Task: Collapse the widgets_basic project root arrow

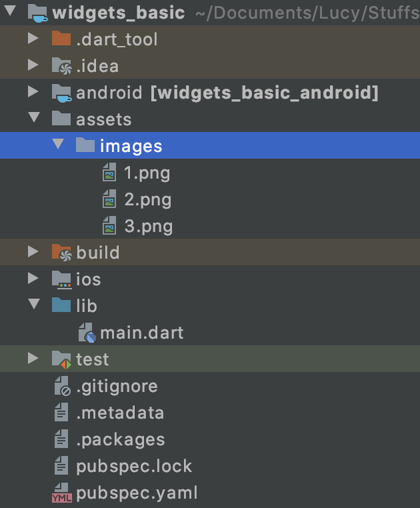Action: (x=11, y=13)
